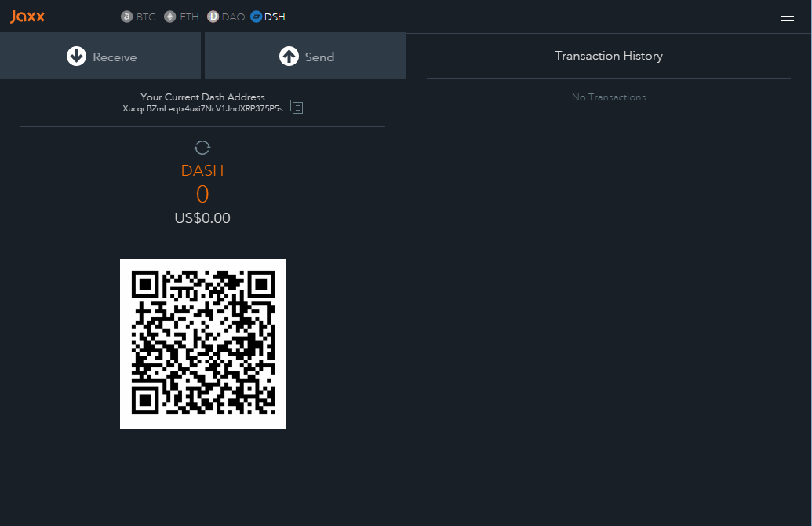Open the hamburger menu
Viewport: 812px width, 526px height.
[x=787, y=17]
